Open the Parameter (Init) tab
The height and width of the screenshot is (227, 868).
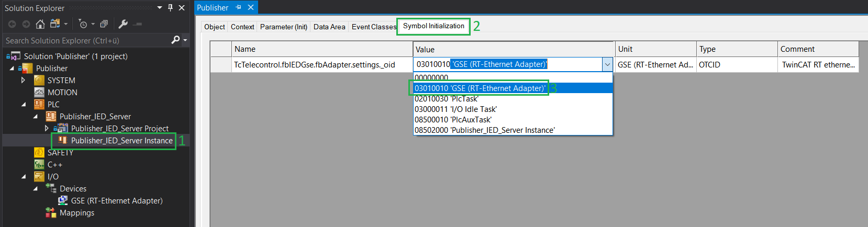pos(284,27)
